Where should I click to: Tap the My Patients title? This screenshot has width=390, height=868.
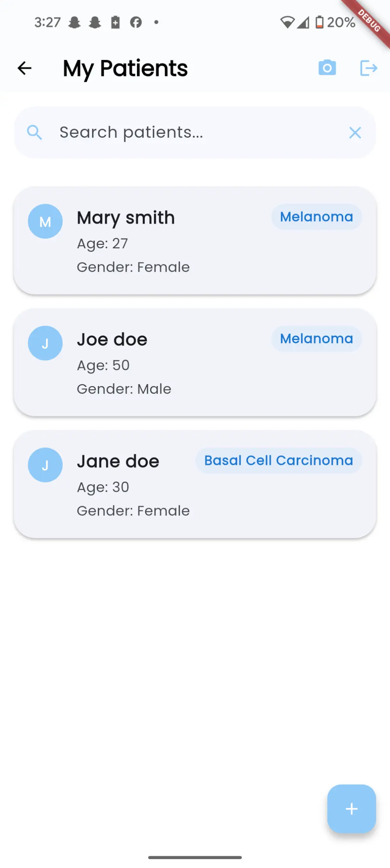[x=125, y=68]
